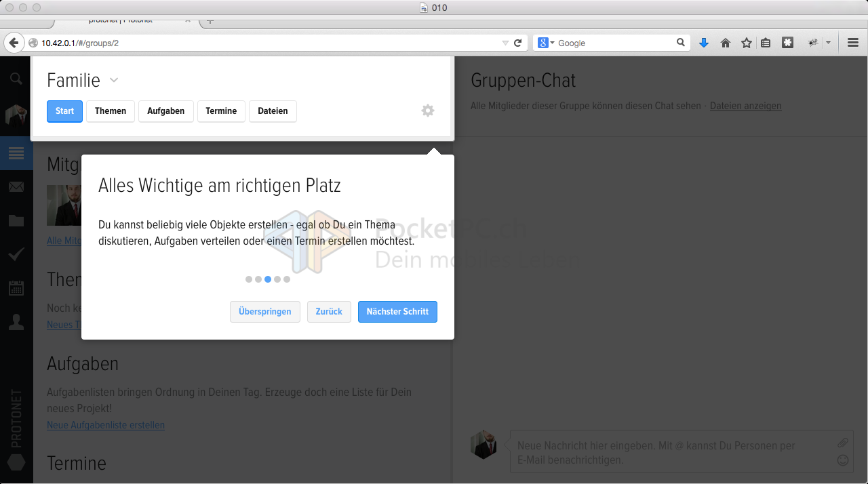868x484 pixels.
Task: Click the paperclip attachment icon in chat
Action: pos(842,443)
